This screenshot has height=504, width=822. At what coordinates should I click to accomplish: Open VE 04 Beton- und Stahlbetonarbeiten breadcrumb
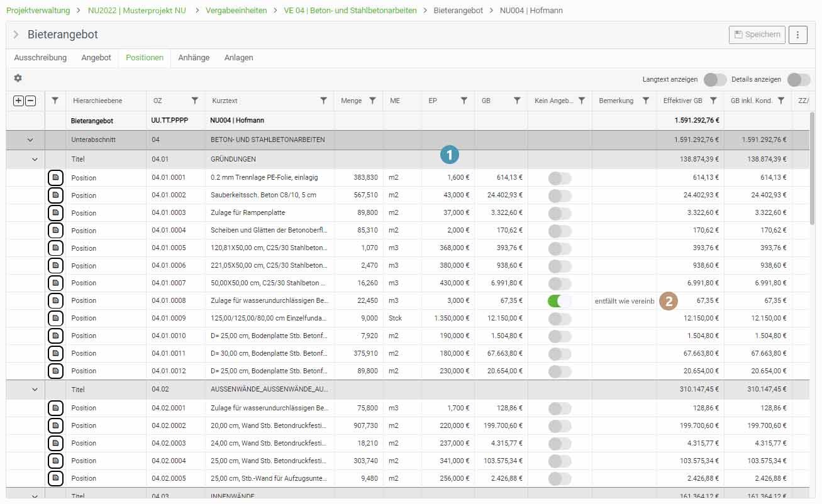coord(350,11)
